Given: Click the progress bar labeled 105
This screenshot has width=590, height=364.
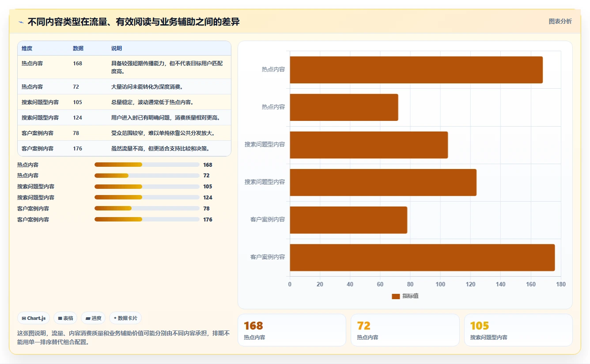Looking at the screenshot, I should (x=147, y=187).
